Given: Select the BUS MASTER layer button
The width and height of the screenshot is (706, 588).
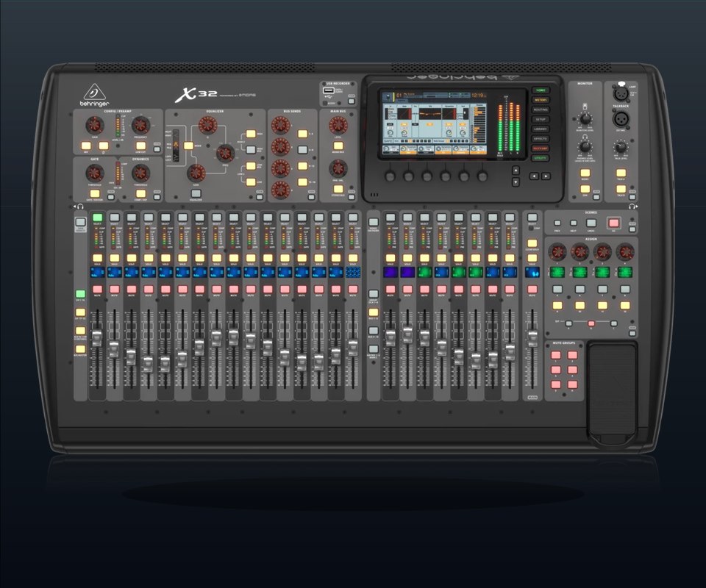Looking at the screenshot, I should [80, 348].
